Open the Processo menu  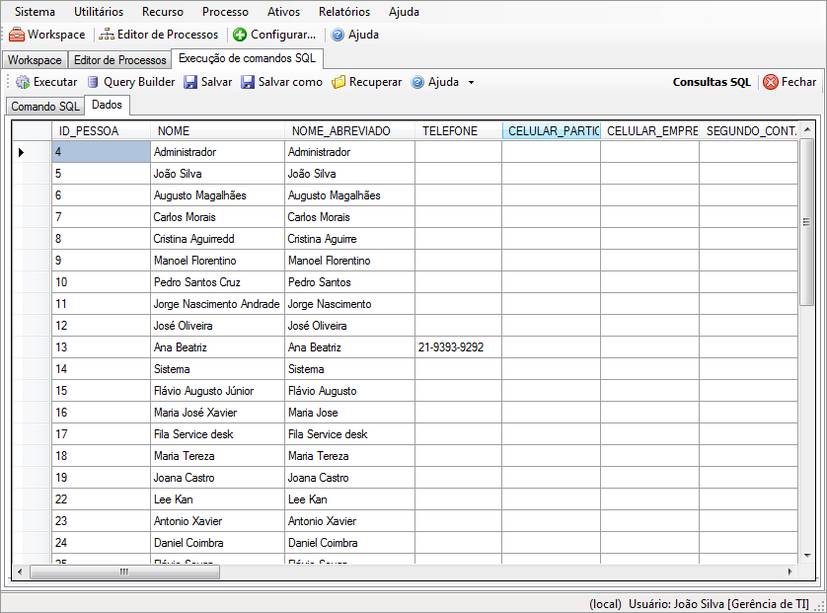click(225, 12)
